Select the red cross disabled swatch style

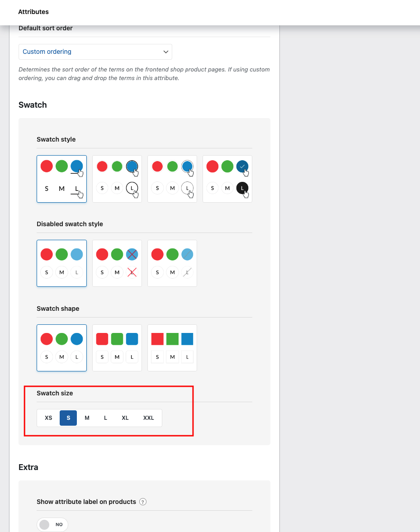(117, 263)
